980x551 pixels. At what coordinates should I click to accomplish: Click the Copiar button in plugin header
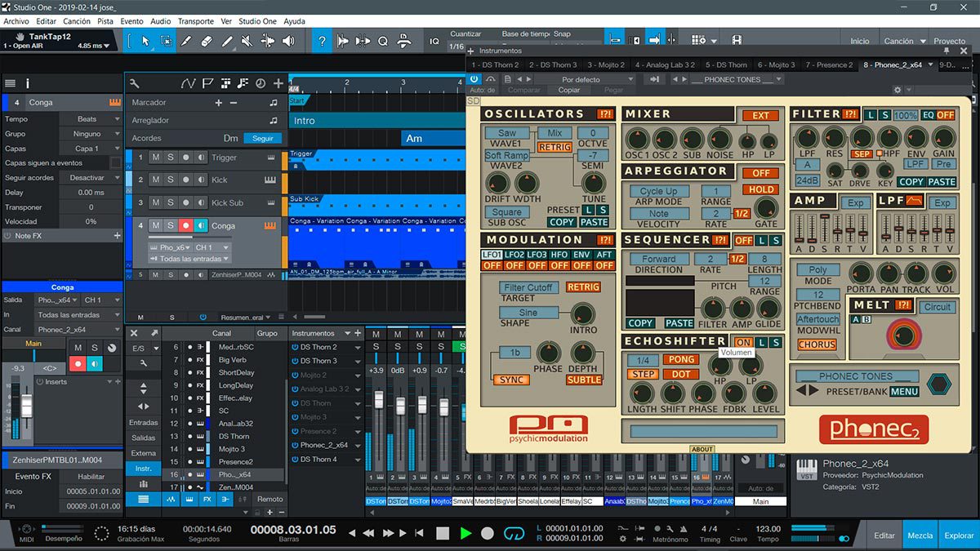(x=568, y=90)
